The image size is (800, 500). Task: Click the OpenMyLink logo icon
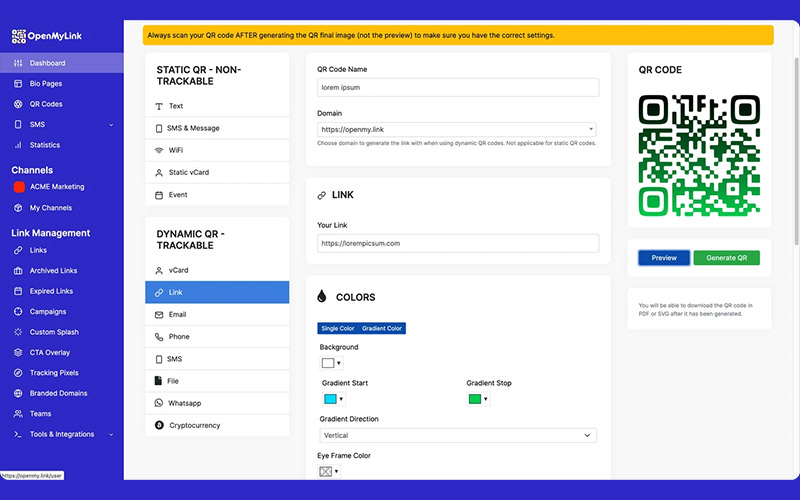click(x=18, y=36)
